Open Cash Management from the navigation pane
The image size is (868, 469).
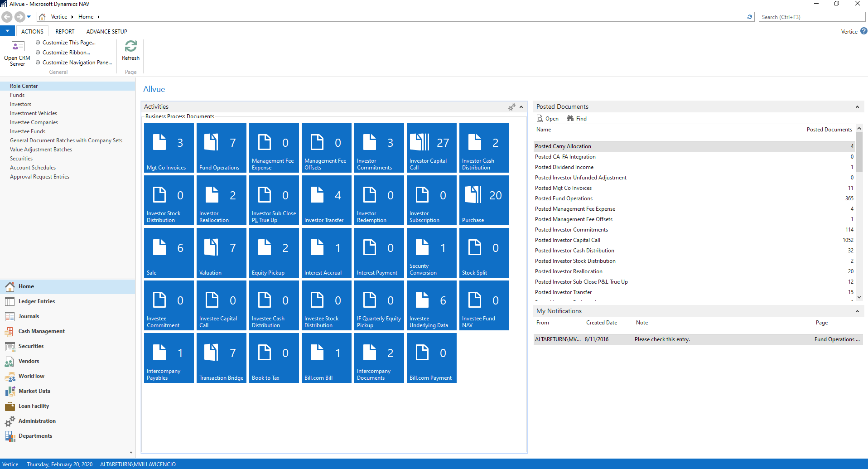[41, 331]
